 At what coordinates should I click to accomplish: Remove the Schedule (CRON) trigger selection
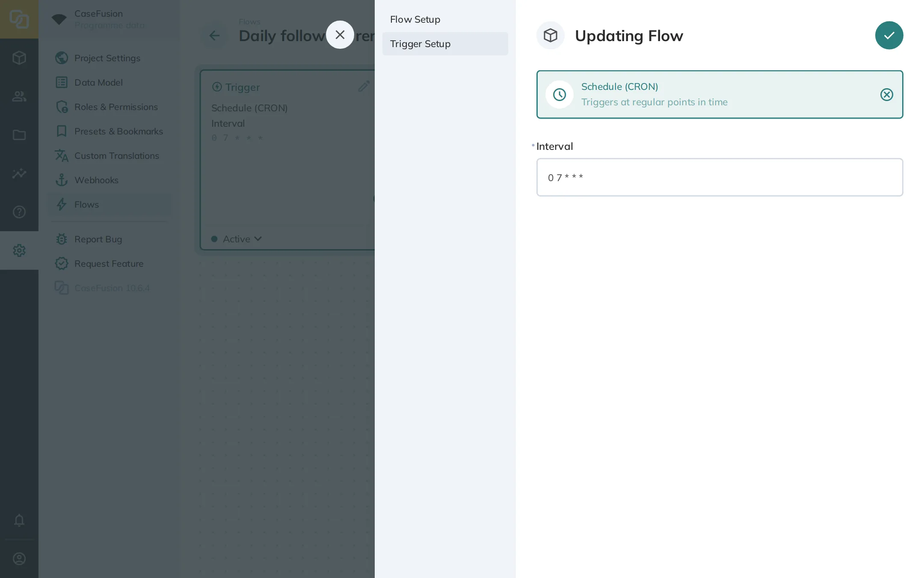[886, 95]
